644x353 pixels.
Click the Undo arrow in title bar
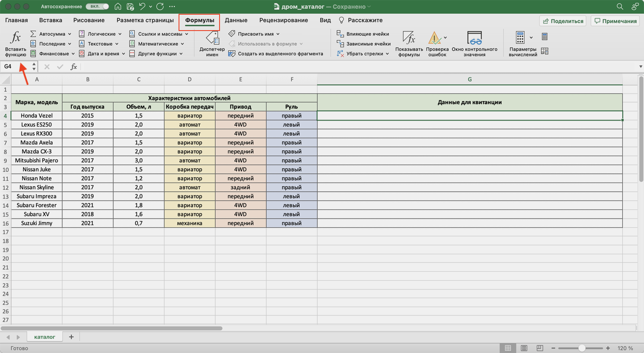coord(142,7)
